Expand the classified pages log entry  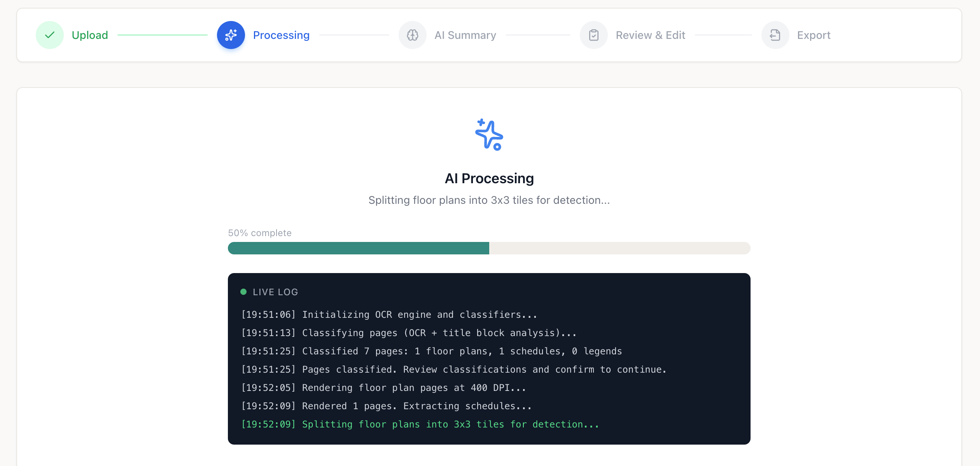(432, 350)
